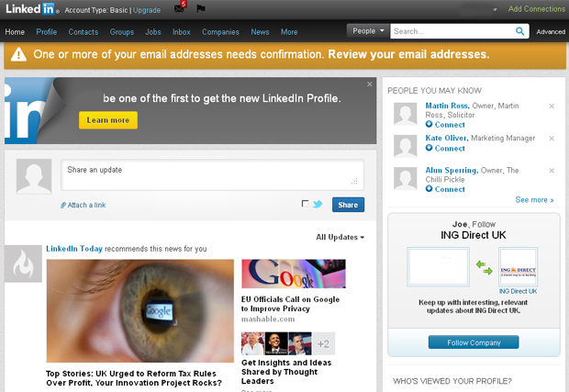Click green exchange arrows icon
This screenshot has width=569, height=392.
tap(484, 268)
